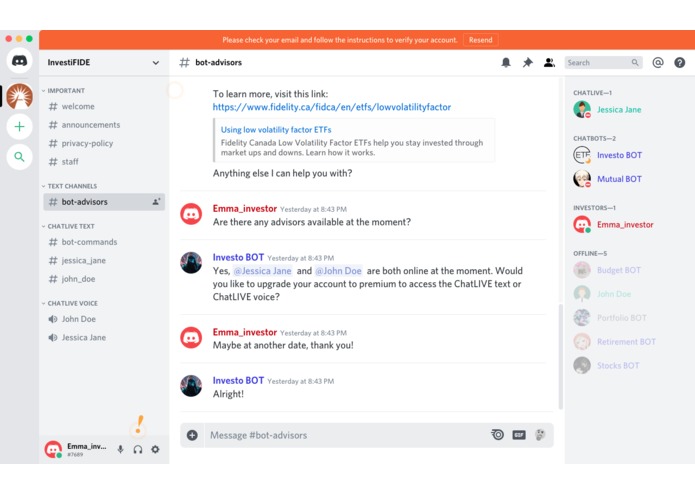Screen dimensions: 695x494
Task: Open help question mark icon
Action: tap(679, 62)
